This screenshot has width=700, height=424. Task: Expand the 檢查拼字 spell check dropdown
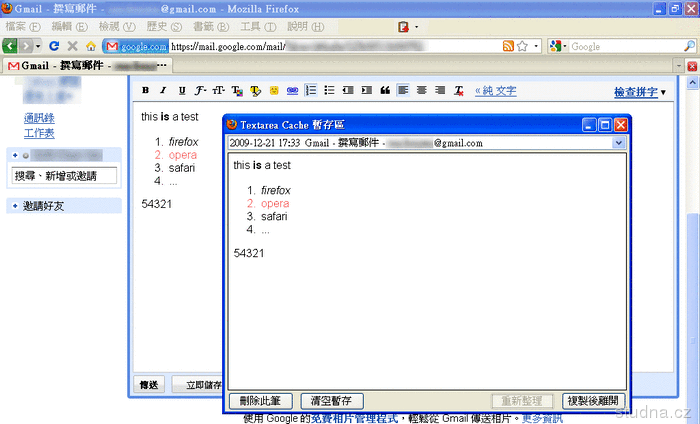pos(662,92)
